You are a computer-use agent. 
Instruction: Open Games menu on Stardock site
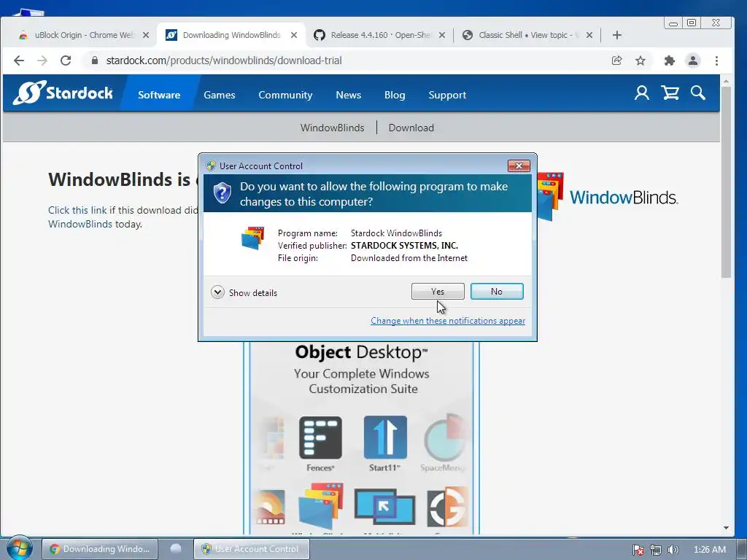pos(219,95)
